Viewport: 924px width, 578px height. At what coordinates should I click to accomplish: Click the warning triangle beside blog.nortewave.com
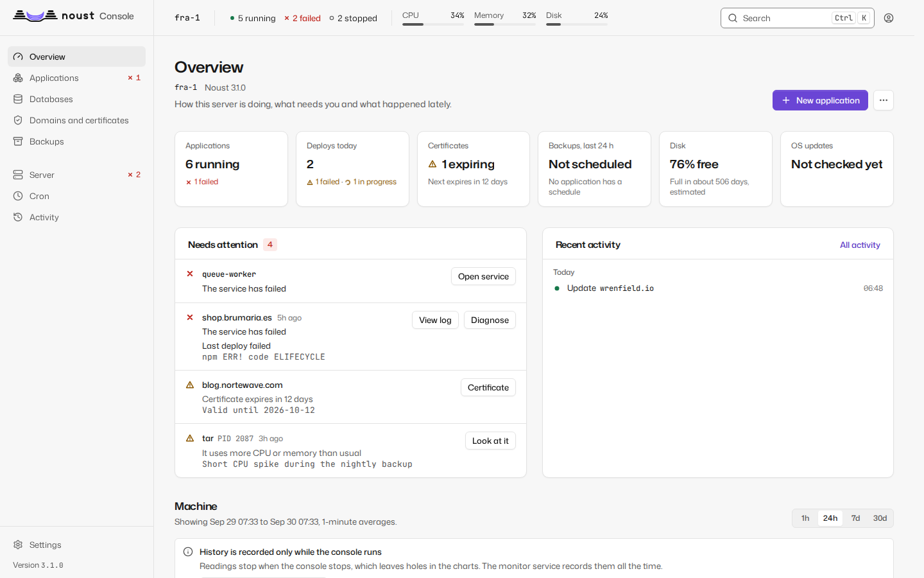pyautogui.click(x=190, y=385)
